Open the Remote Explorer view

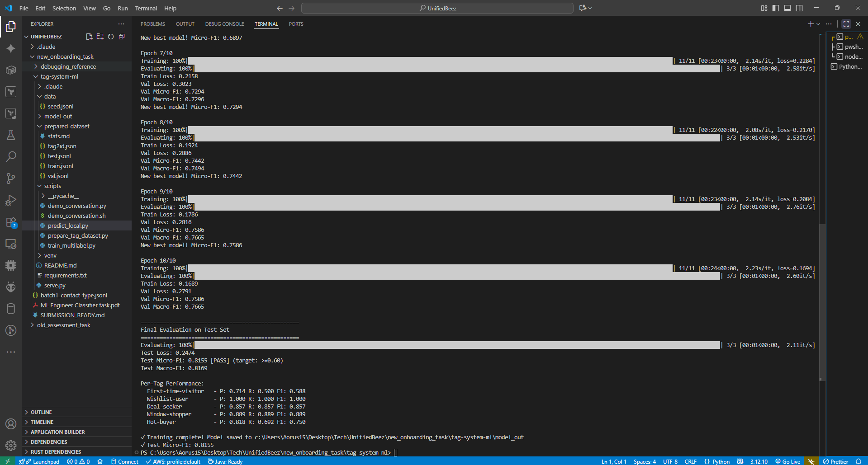click(11, 244)
